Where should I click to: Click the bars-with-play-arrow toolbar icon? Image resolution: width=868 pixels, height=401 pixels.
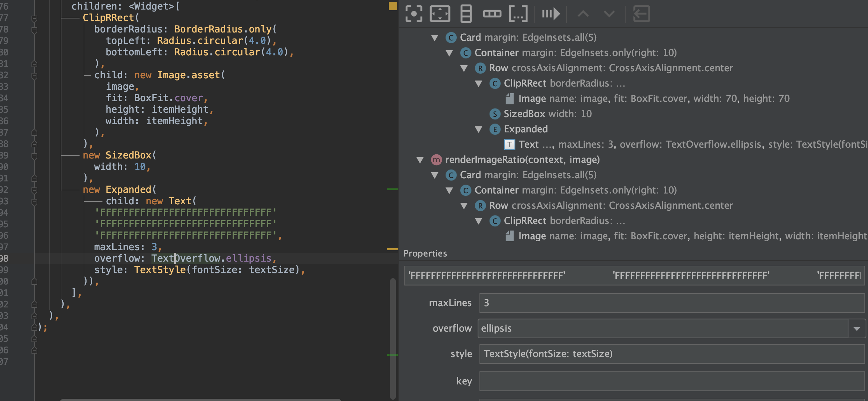pos(550,14)
